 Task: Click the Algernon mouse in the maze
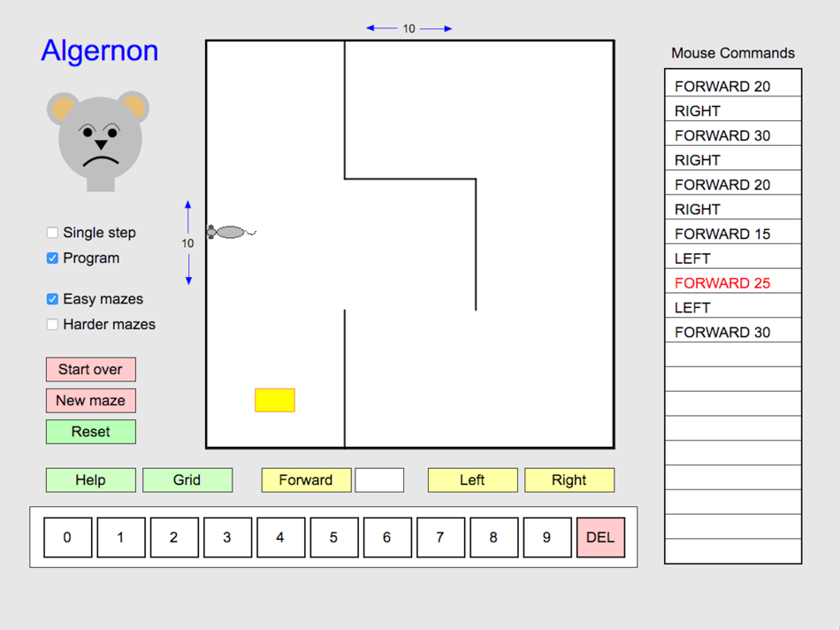tap(230, 231)
